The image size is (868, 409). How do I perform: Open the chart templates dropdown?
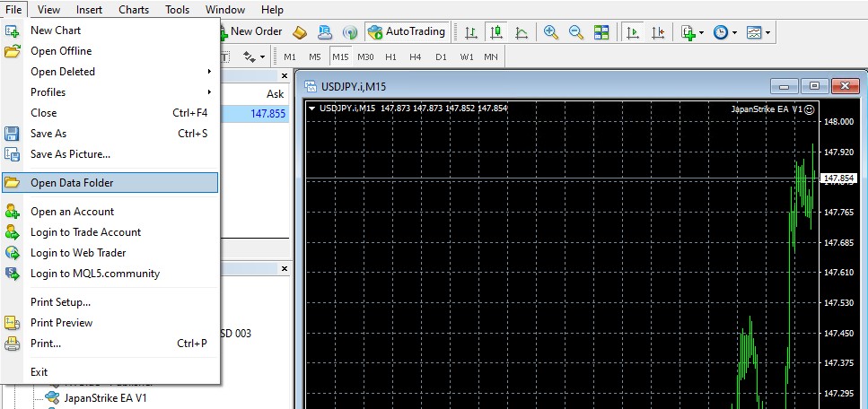(x=759, y=32)
